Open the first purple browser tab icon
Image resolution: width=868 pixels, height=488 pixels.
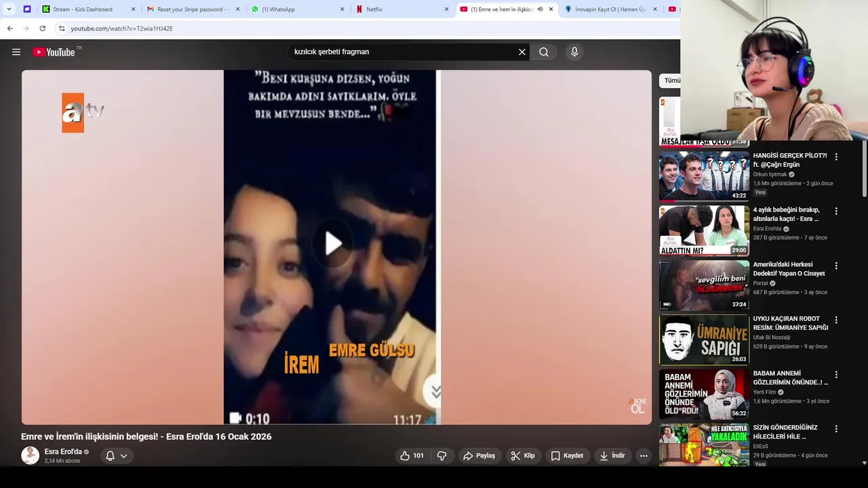[27, 9]
